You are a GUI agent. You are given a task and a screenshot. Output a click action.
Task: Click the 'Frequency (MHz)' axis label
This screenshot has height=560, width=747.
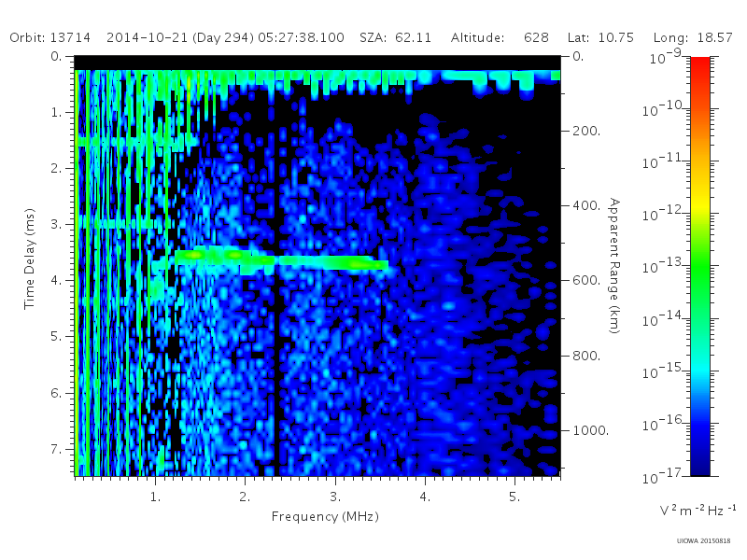pyautogui.click(x=325, y=516)
